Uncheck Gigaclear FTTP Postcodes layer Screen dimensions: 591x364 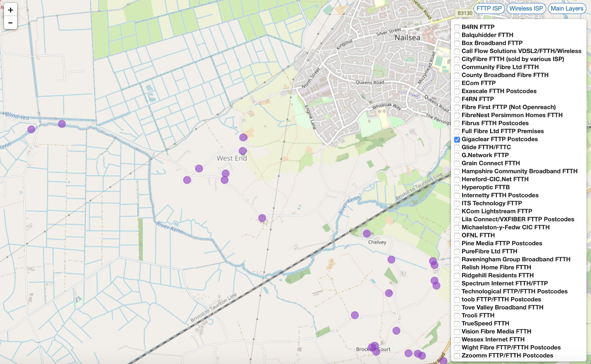click(457, 140)
